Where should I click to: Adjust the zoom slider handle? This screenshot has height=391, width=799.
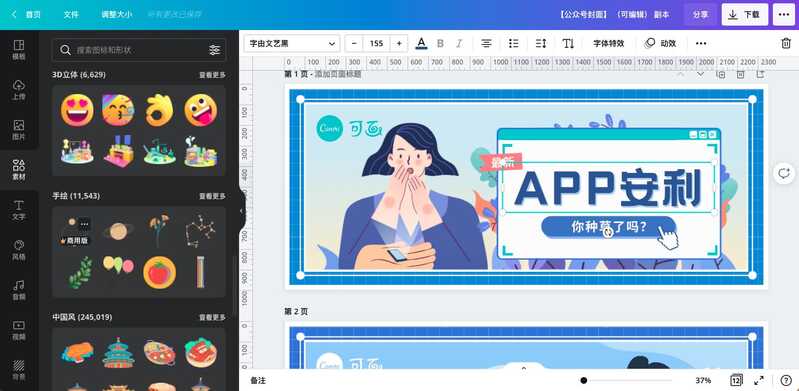pos(583,380)
